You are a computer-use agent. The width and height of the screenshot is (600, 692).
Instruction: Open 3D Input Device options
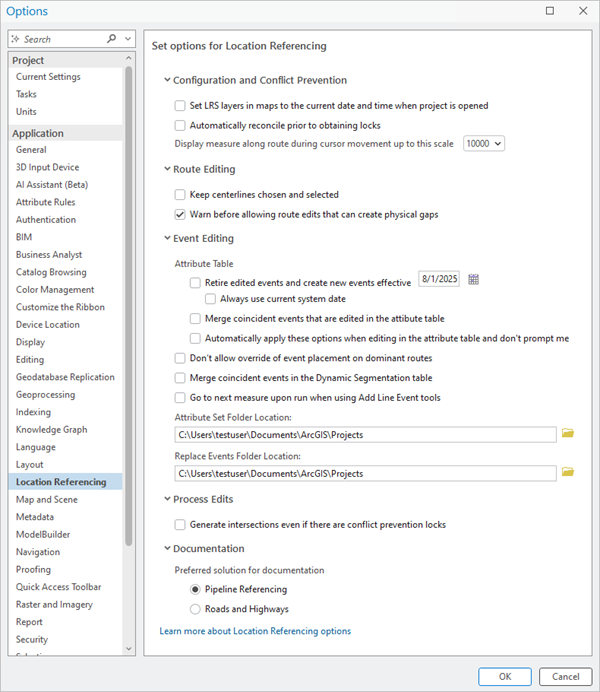pos(47,167)
